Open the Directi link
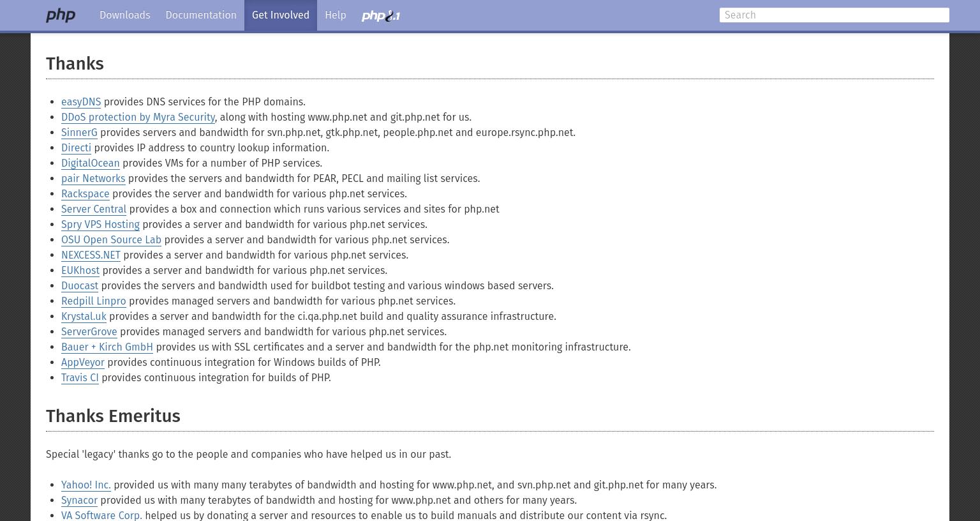This screenshot has width=980, height=521. pos(76,148)
